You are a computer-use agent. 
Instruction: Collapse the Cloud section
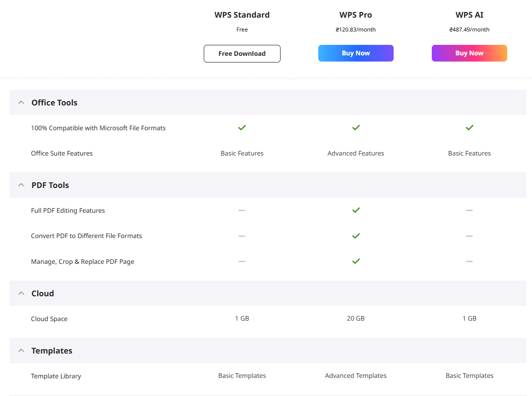click(21, 293)
